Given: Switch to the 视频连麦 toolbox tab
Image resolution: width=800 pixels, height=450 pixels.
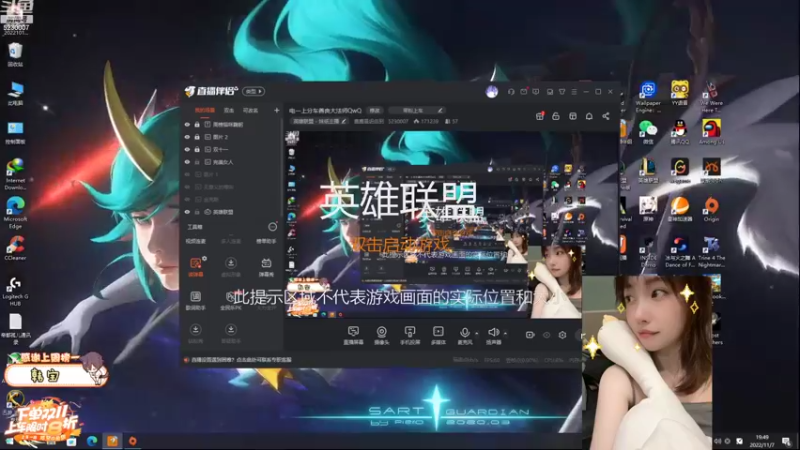Looking at the screenshot, I should [x=195, y=241].
